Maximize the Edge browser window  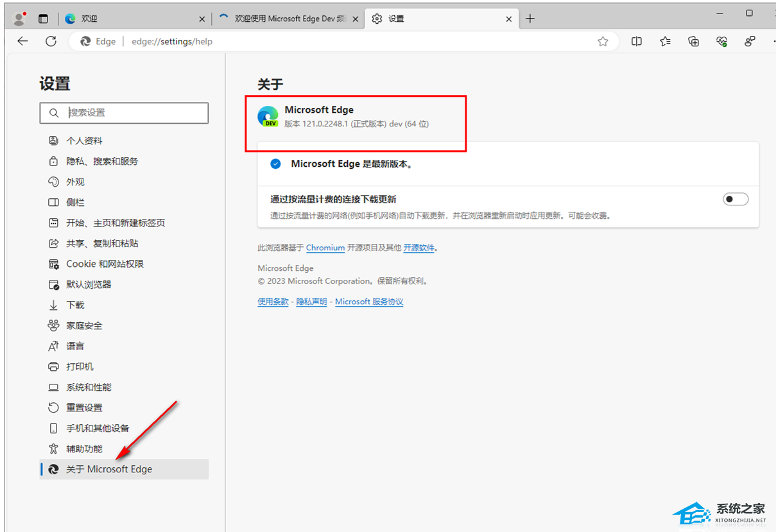point(749,13)
